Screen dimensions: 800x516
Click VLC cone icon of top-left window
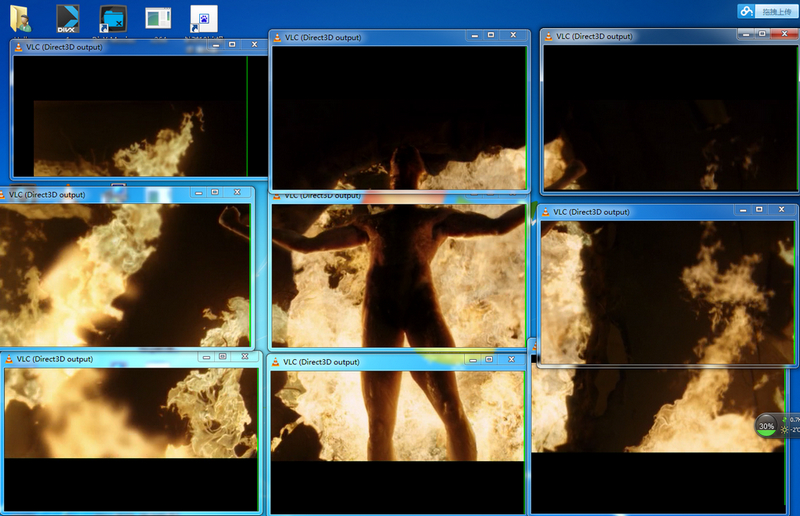point(18,47)
